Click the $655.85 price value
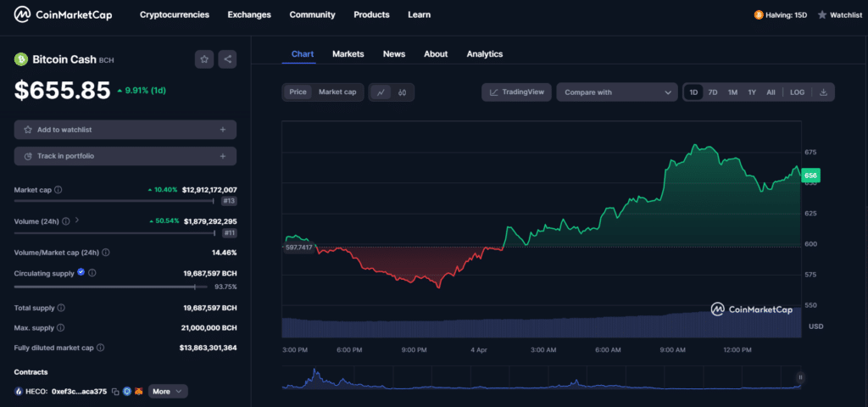This screenshot has height=407, width=868. (63, 90)
